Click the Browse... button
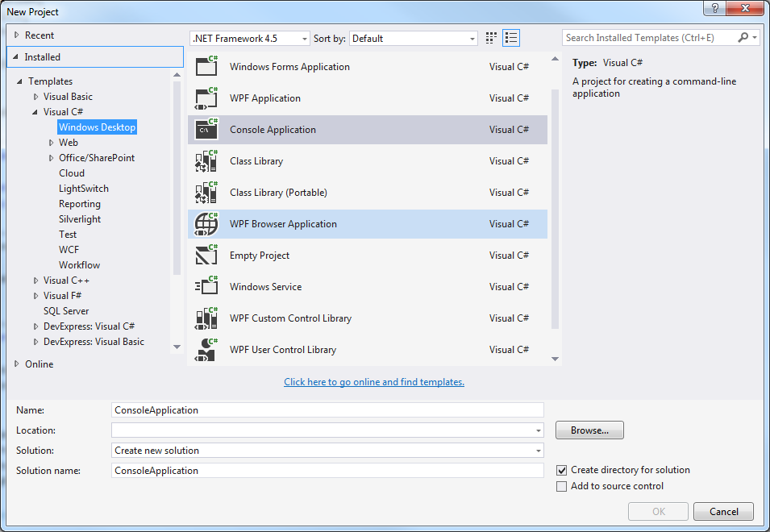 [x=589, y=430]
